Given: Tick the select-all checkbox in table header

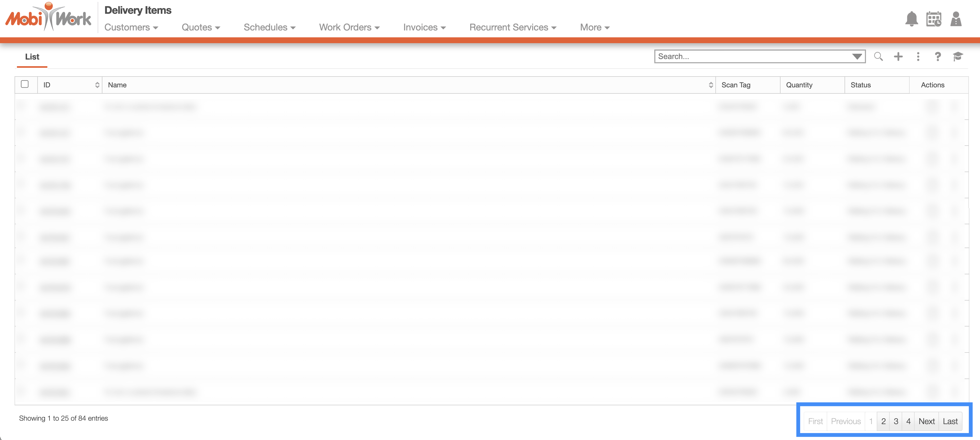Looking at the screenshot, I should (25, 84).
